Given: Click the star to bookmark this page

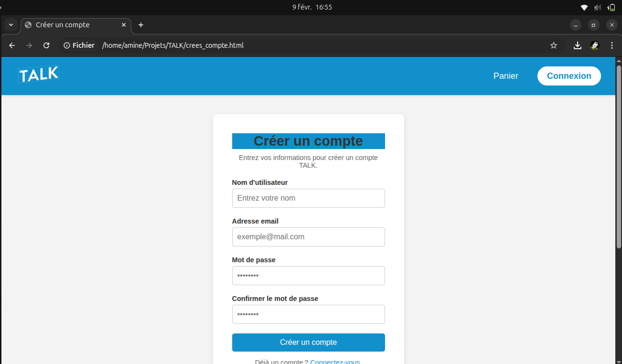Looking at the screenshot, I should click(553, 45).
